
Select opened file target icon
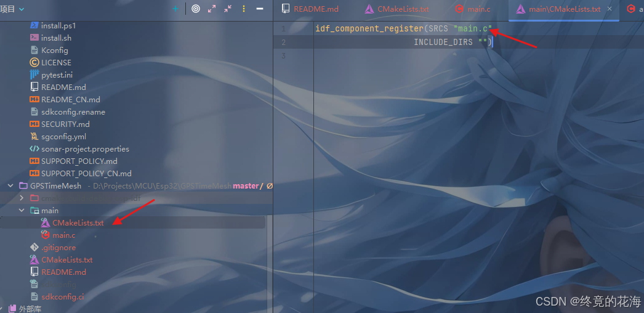(196, 9)
